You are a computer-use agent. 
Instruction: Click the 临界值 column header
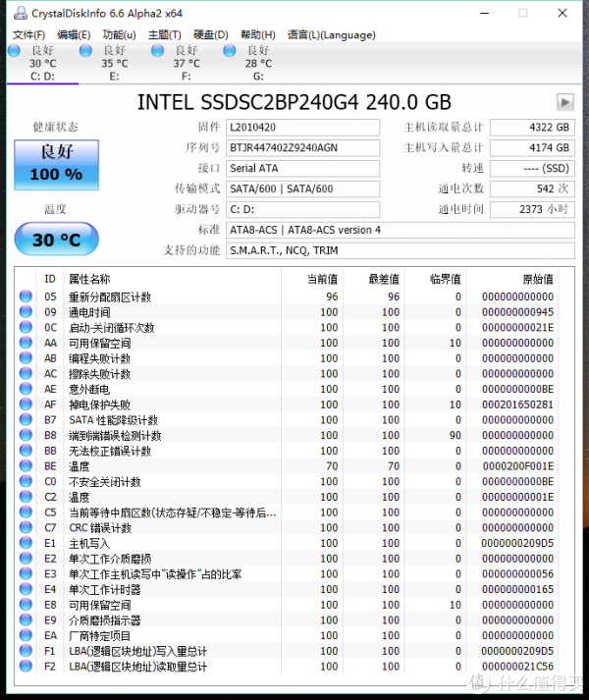coord(436,279)
